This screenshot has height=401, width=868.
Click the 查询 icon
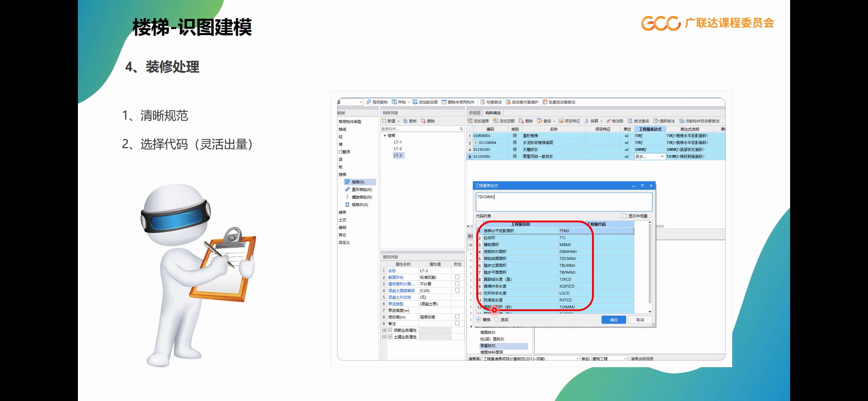tap(540, 121)
